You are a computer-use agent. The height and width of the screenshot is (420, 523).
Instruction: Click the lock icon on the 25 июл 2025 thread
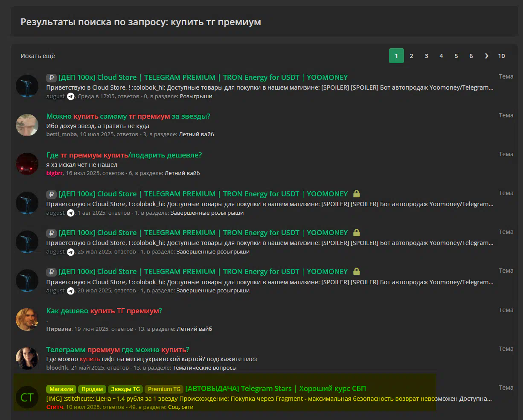pos(357,233)
